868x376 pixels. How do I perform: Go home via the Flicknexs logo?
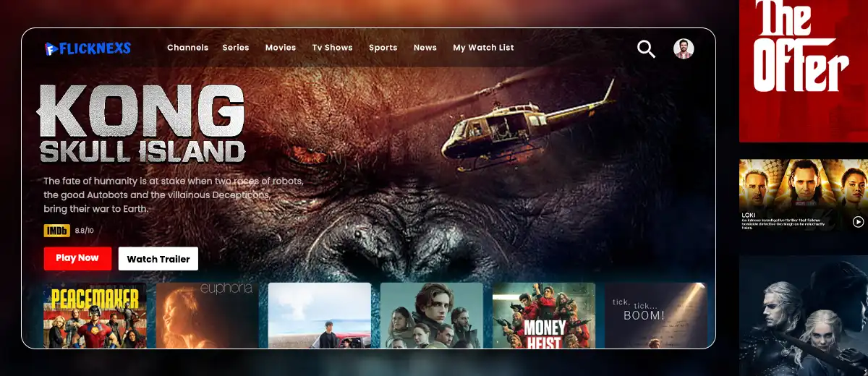click(88, 48)
